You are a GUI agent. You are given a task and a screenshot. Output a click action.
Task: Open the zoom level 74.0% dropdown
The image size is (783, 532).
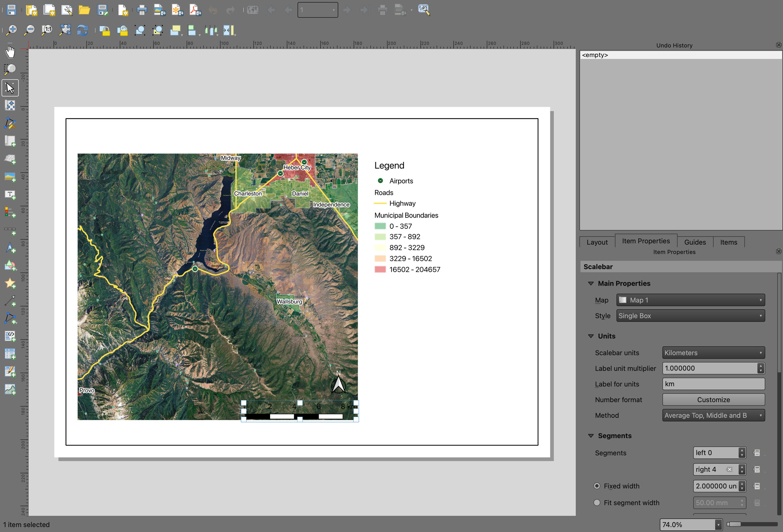coord(718,525)
